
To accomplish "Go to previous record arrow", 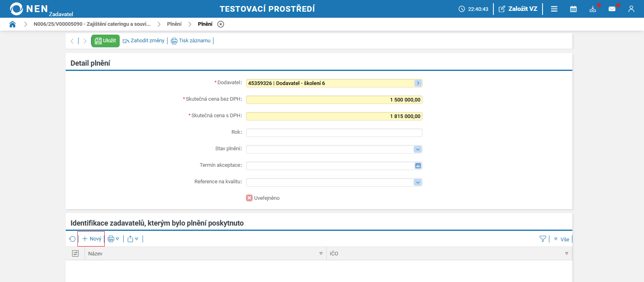I will point(72,41).
